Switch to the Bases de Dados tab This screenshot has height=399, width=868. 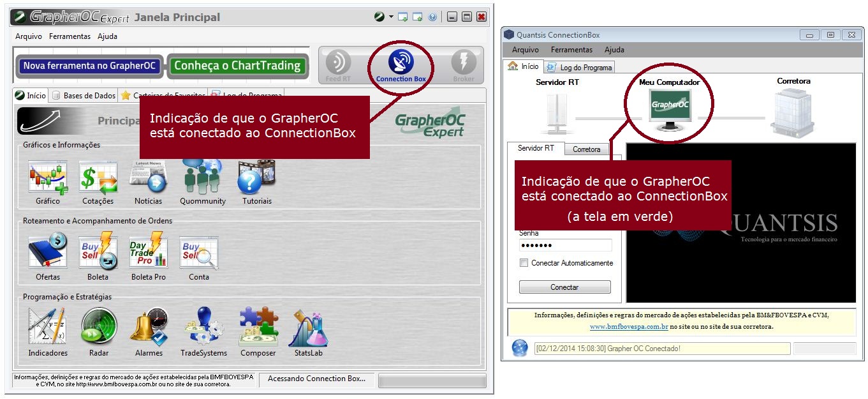(x=84, y=96)
